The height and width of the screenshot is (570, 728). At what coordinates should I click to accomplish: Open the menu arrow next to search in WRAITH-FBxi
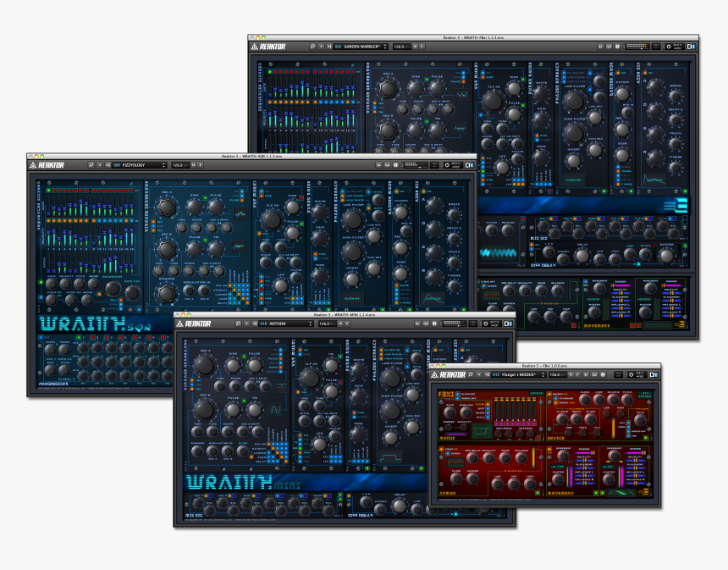point(321,47)
